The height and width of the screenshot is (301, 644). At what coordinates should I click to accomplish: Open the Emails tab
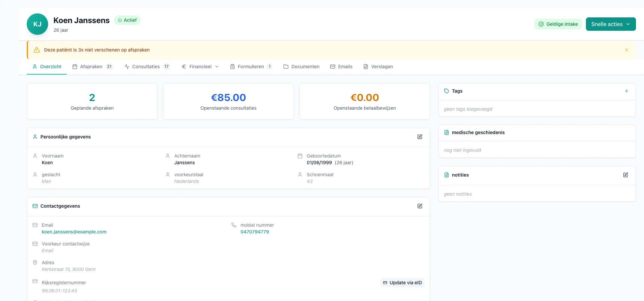[x=341, y=67]
